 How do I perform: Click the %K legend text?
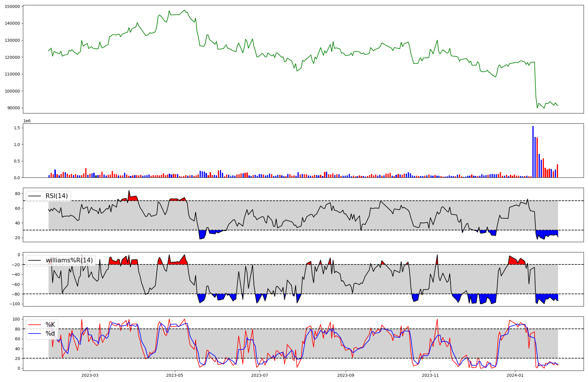click(50, 325)
